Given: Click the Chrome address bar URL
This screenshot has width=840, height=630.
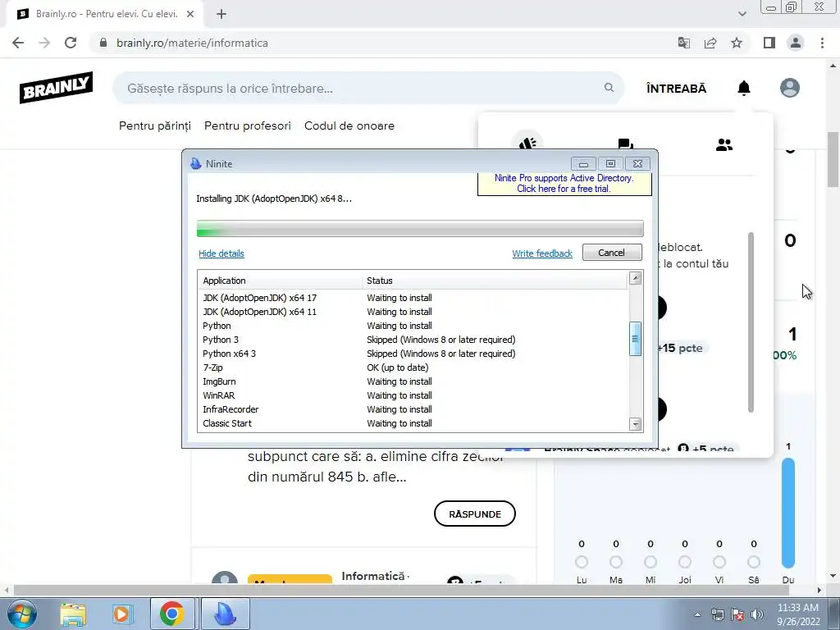Looking at the screenshot, I should (192, 43).
